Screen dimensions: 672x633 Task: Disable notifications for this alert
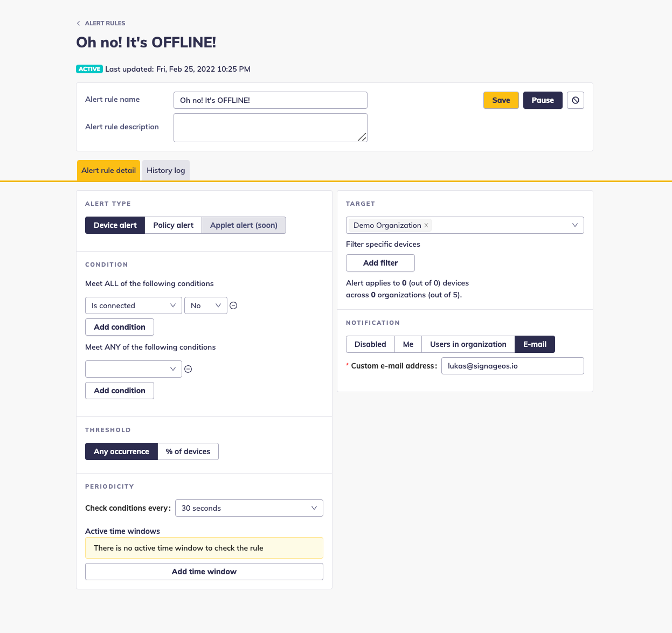point(370,344)
